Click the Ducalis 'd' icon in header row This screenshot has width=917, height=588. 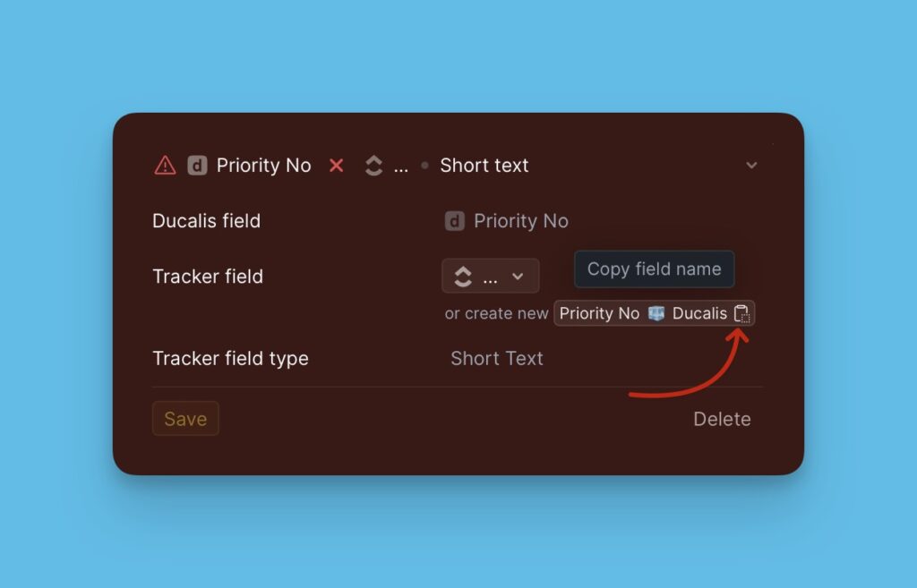point(197,166)
